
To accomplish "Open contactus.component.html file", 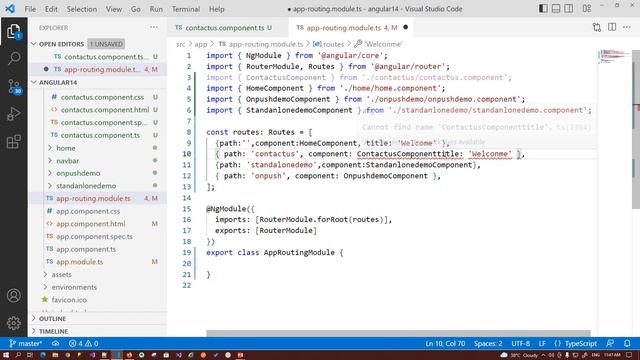I will (x=104, y=110).
